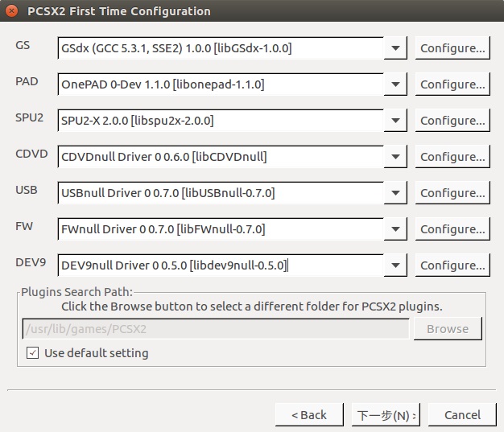Click Configure for the PAD plugin

pos(452,84)
